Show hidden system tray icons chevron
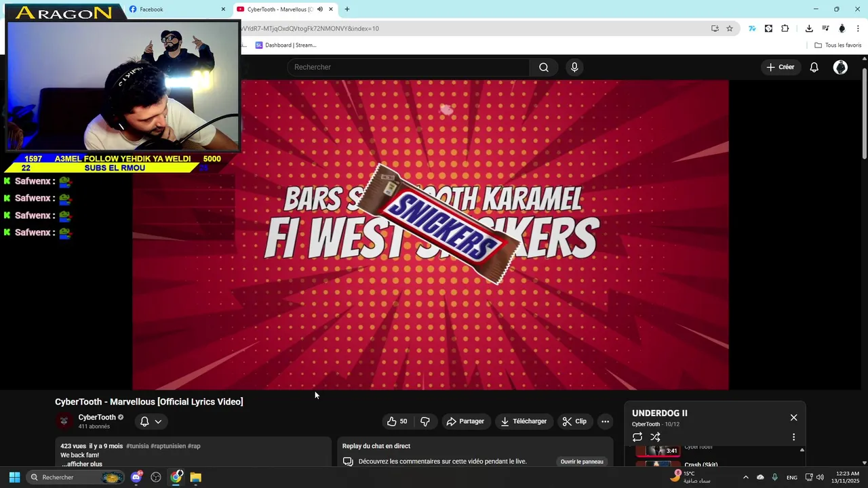868x488 pixels. pyautogui.click(x=745, y=477)
